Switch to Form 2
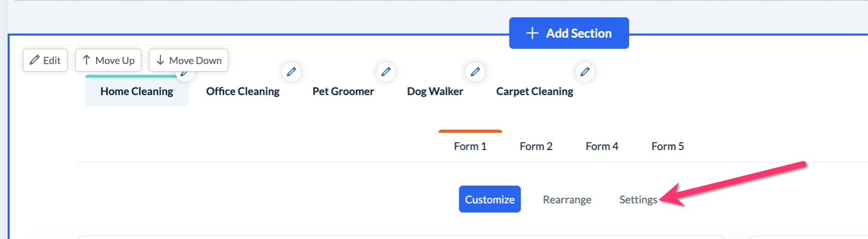Screen dimensions: 868x239 [536, 146]
